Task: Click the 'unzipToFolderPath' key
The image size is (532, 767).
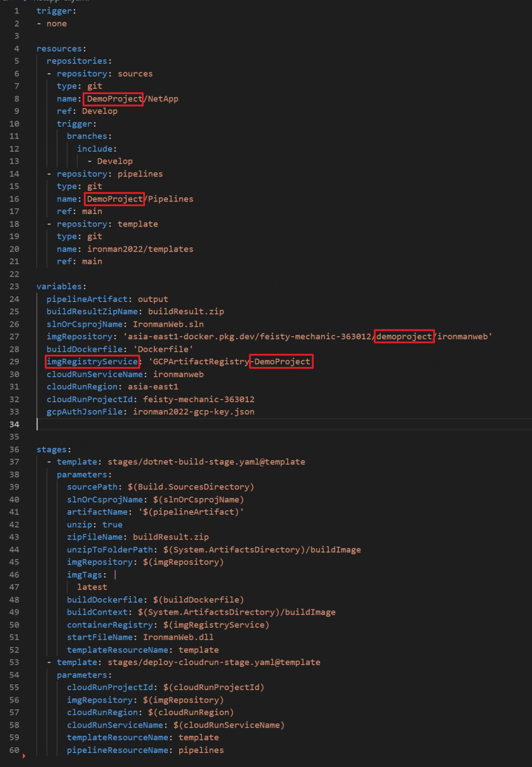Action: [110, 550]
